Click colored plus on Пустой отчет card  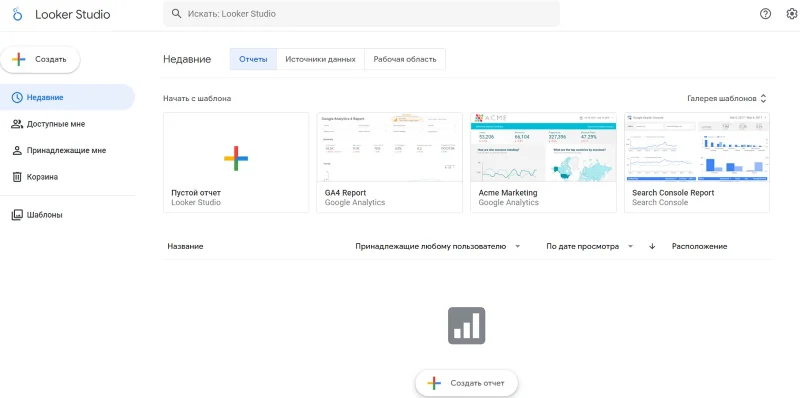pyautogui.click(x=236, y=158)
